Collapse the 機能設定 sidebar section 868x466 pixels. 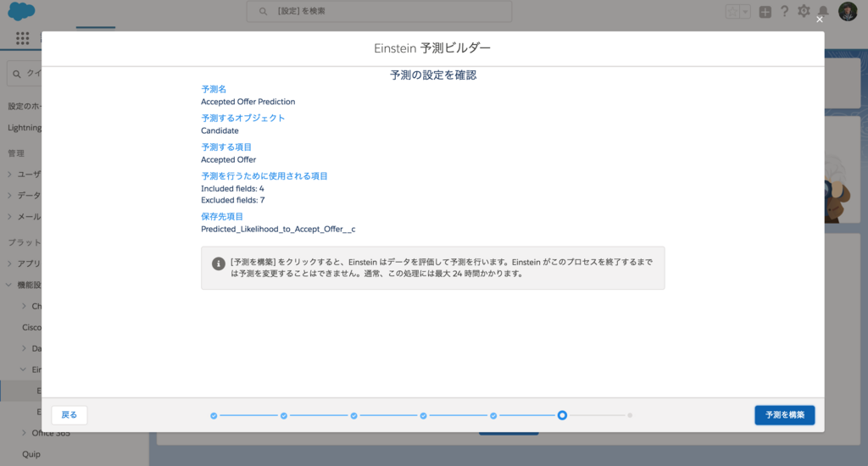tap(8, 285)
